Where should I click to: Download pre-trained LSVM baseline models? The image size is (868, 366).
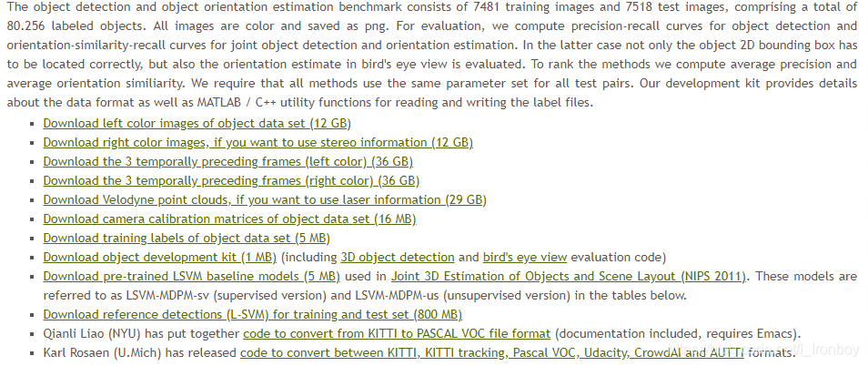point(191,276)
